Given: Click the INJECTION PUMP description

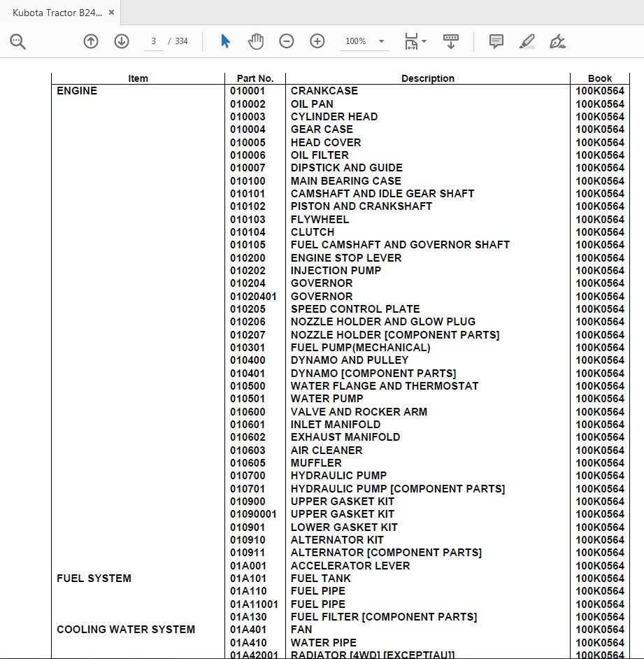Looking at the screenshot, I should coord(336,270).
